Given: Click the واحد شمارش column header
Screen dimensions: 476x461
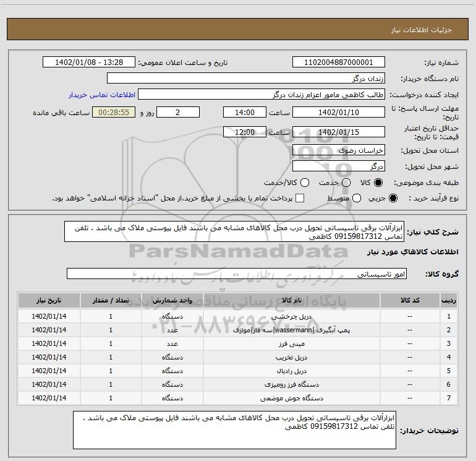Looking at the screenshot, I should [x=172, y=301].
